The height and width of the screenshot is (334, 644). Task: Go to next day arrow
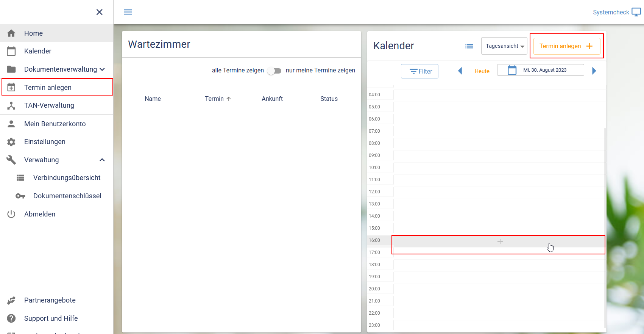point(594,71)
